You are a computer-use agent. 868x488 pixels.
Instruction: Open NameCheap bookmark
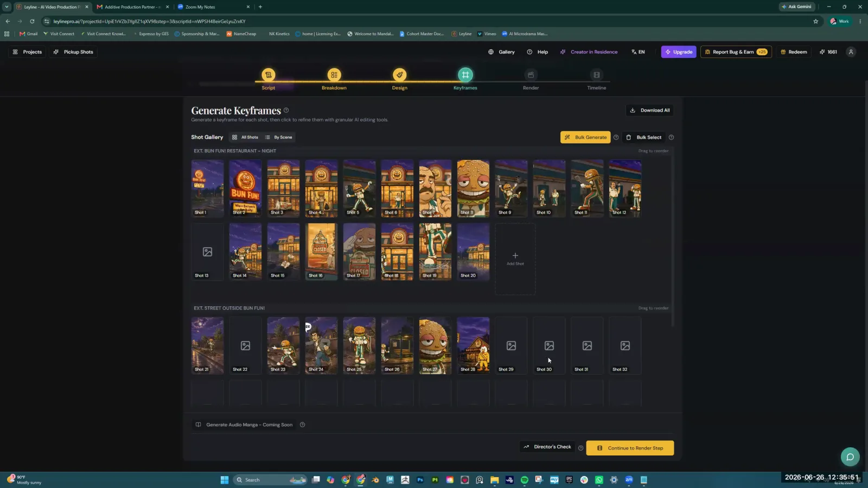[x=241, y=34]
